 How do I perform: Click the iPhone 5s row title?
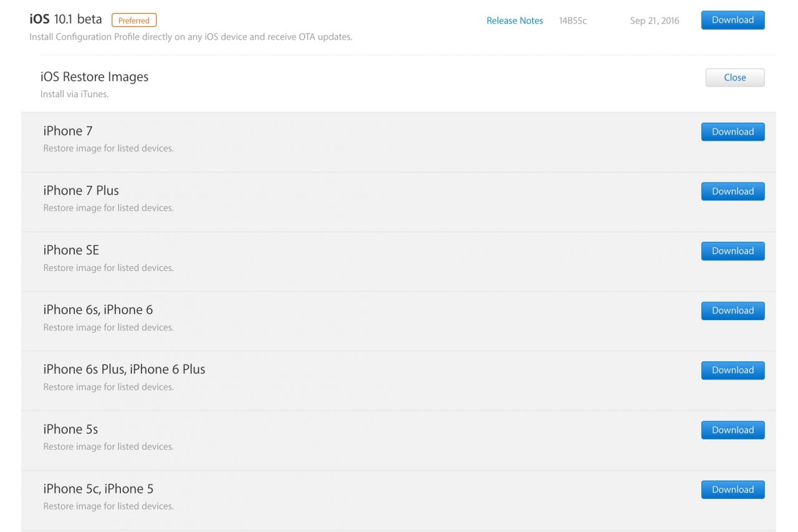click(70, 429)
